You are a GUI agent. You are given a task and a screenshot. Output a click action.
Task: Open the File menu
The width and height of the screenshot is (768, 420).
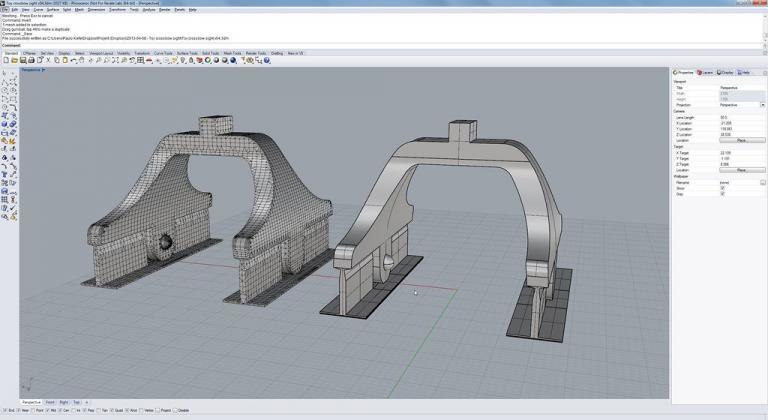4,10
